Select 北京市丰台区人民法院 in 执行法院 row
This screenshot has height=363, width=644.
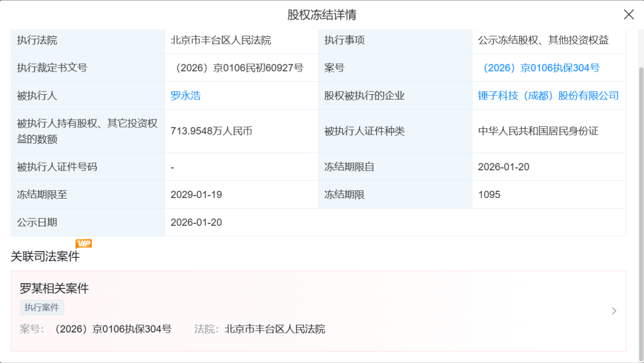221,41
